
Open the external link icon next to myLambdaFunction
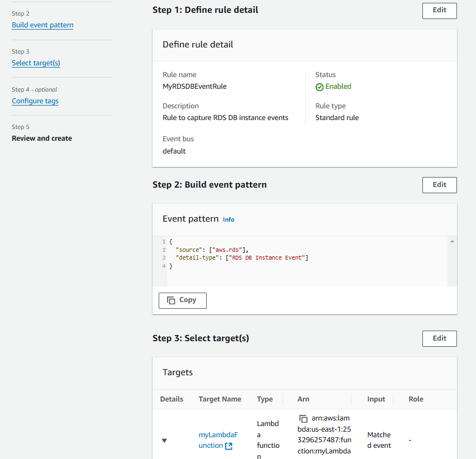(x=229, y=446)
